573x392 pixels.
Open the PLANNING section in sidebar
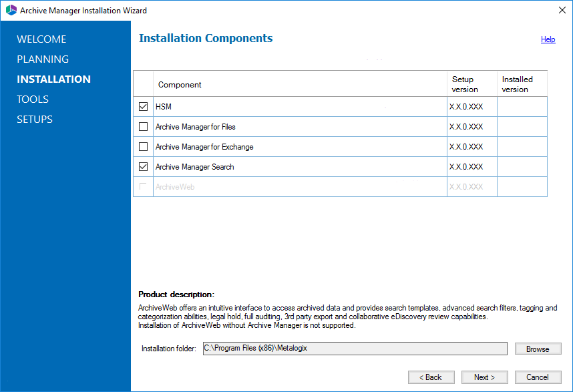coord(43,59)
